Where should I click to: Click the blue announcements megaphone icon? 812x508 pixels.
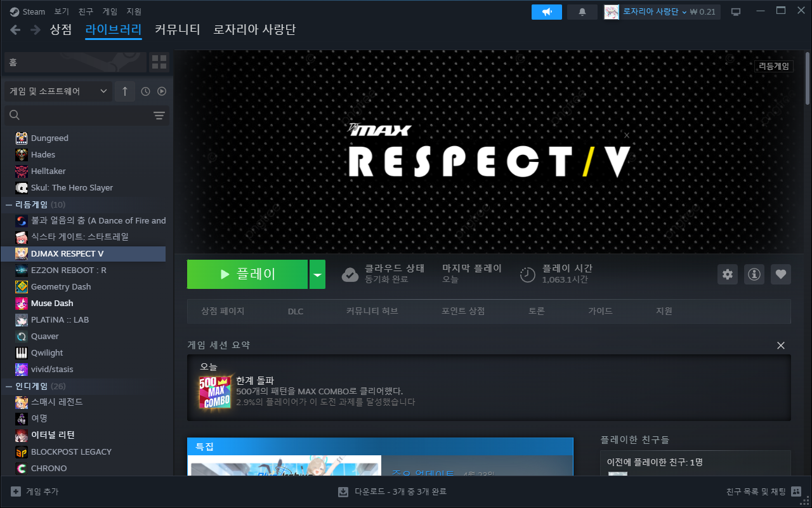coord(547,12)
